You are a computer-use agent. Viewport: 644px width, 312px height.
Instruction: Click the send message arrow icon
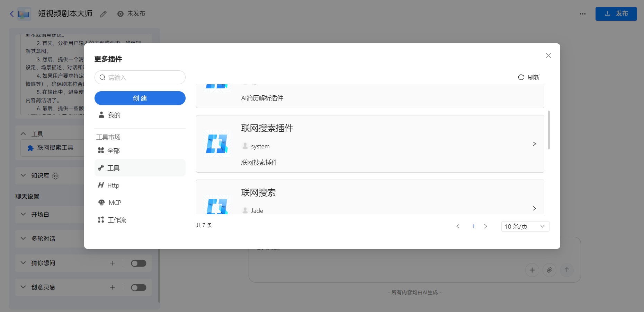(x=567, y=270)
